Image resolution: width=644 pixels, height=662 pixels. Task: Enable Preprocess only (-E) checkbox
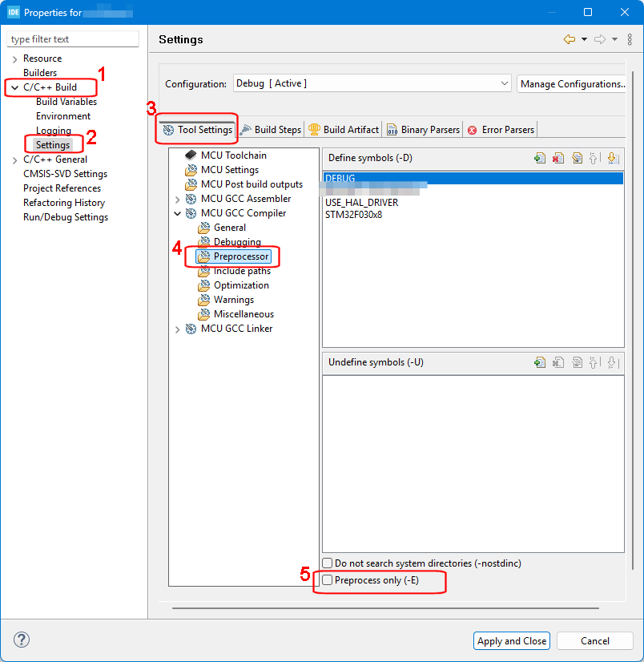coord(328,580)
